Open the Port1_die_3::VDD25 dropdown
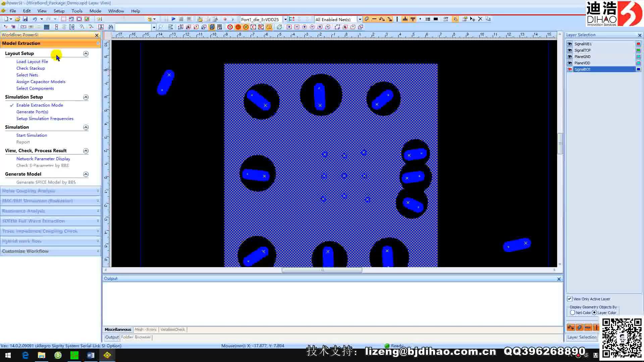Screen dimensions: 644x362 (285, 19)
